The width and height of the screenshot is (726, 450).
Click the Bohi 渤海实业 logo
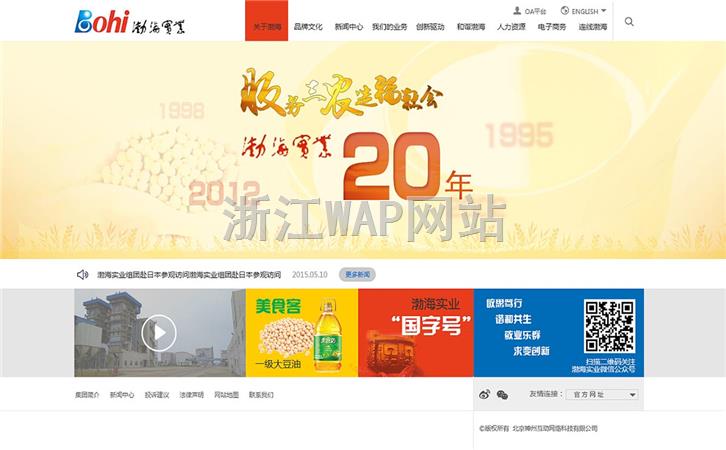tap(130, 22)
